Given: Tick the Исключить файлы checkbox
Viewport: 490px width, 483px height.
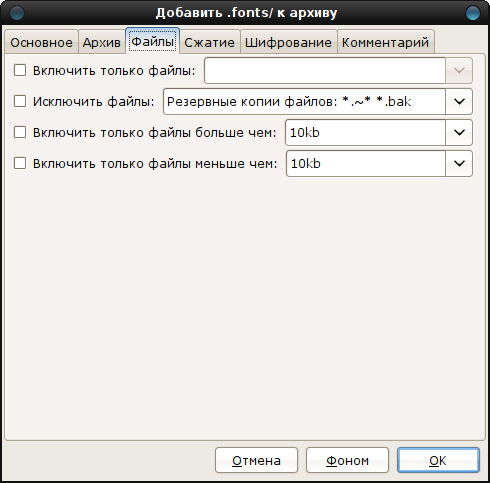Looking at the screenshot, I should point(20,101).
